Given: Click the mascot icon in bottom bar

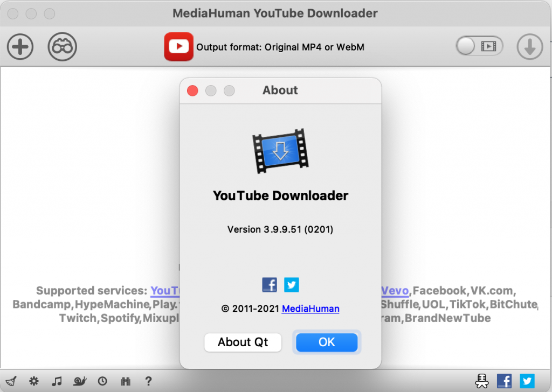Looking at the screenshot, I should tap(481, 381).
